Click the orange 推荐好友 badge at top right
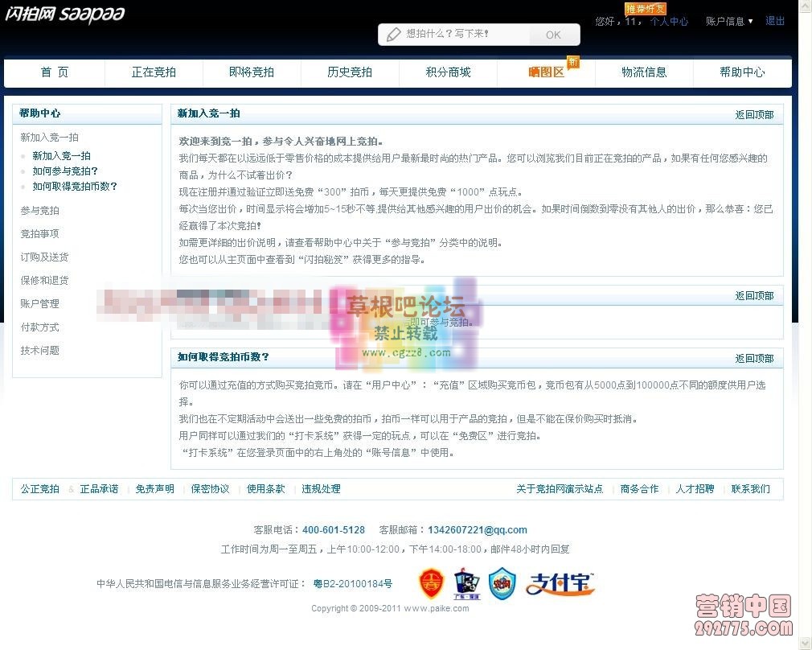 (645, 8)
